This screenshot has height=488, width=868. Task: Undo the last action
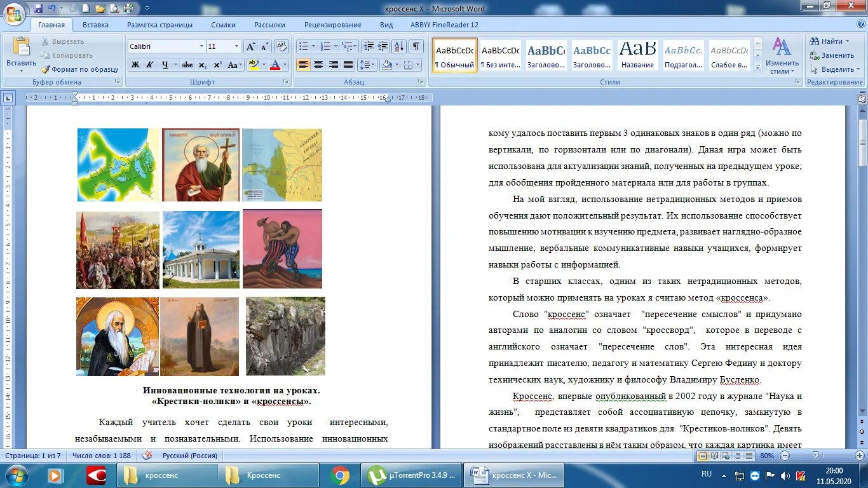(x=52, y=8)
